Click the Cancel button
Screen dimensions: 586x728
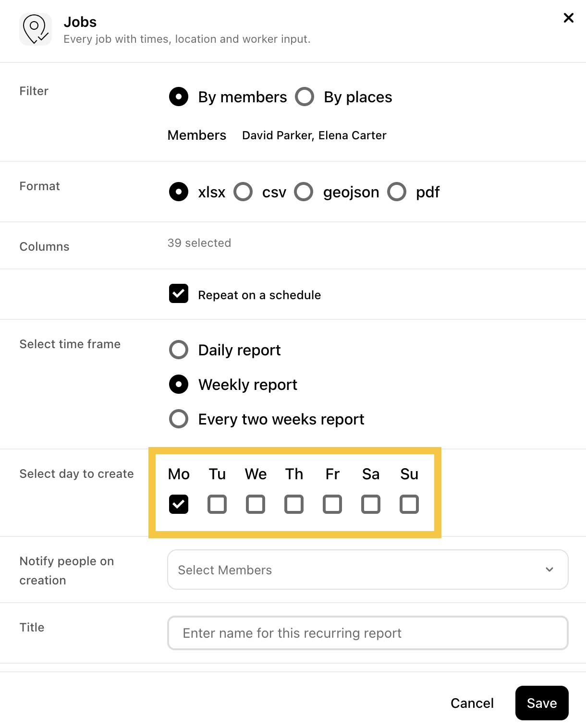472,703
